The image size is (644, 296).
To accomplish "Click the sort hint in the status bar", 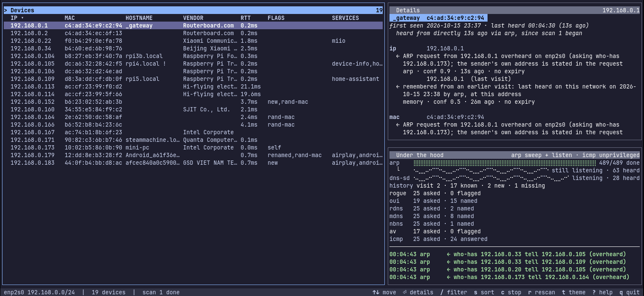I will (x=484, y=292).
